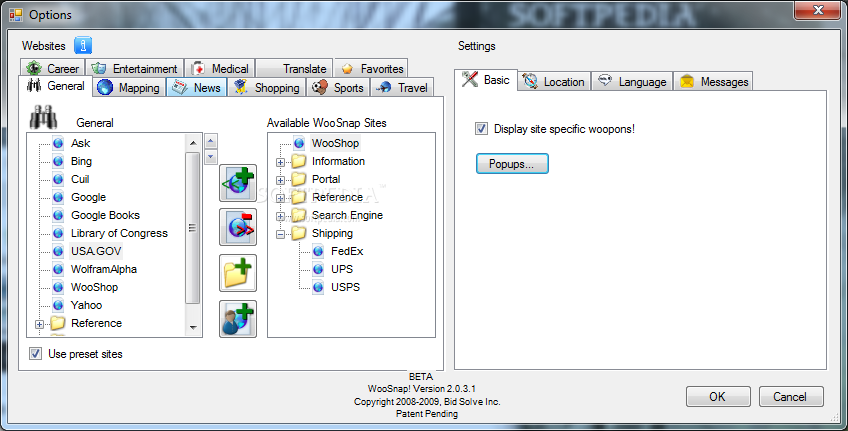Expand the Search Engine folder node
The image size is (848, 431).
280,216
